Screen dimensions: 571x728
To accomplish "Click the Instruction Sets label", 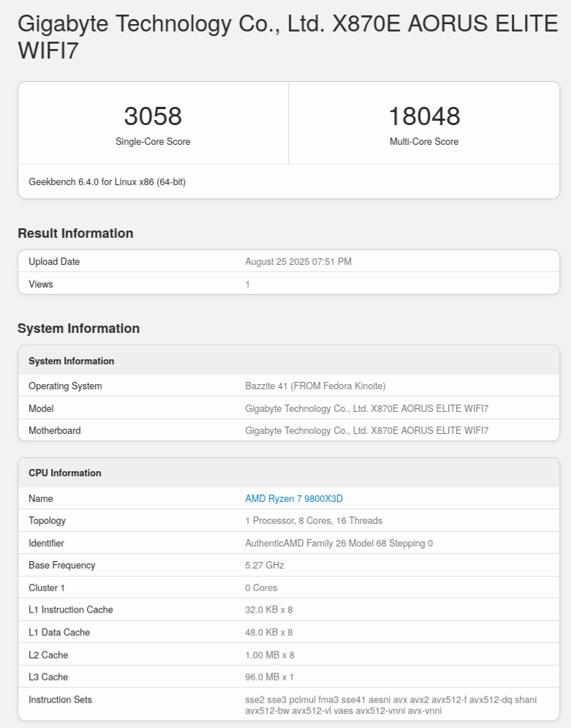I will tap(60, 699).
